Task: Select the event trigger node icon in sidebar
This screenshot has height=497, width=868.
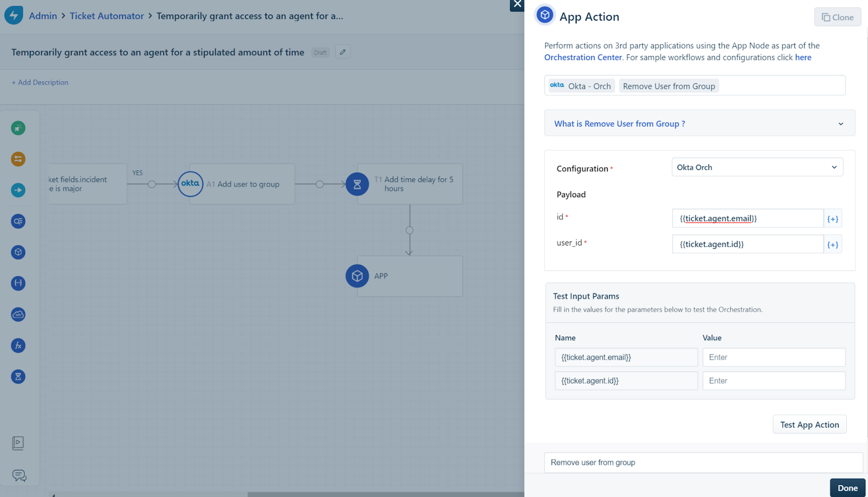Action: (x=18, y=128)
